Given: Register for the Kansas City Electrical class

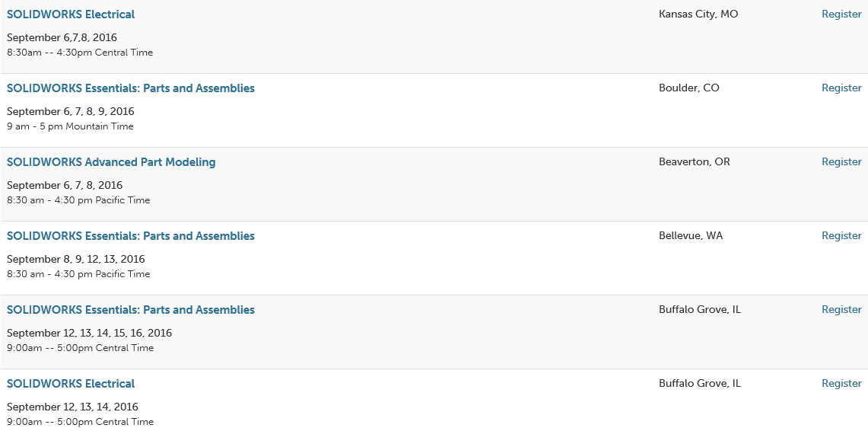Looking at the screenshot, I should 841,14.
